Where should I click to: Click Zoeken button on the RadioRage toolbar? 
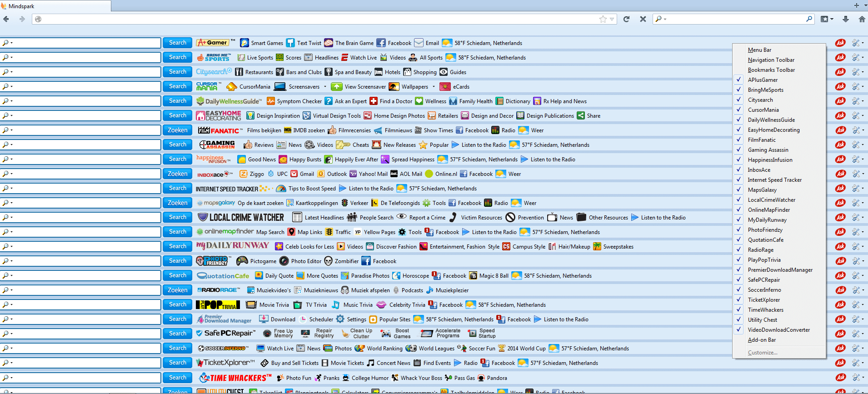tap(177, 290)
